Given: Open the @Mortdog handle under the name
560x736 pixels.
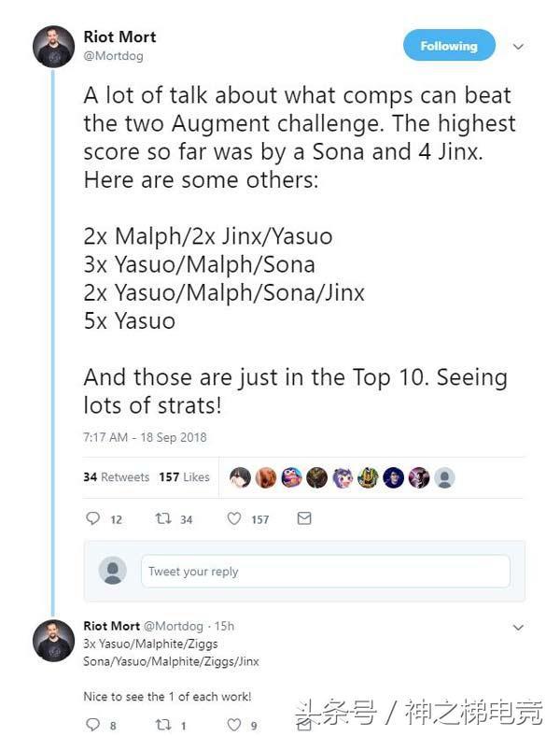Looking at the screenshot, I should pos(115,55).
